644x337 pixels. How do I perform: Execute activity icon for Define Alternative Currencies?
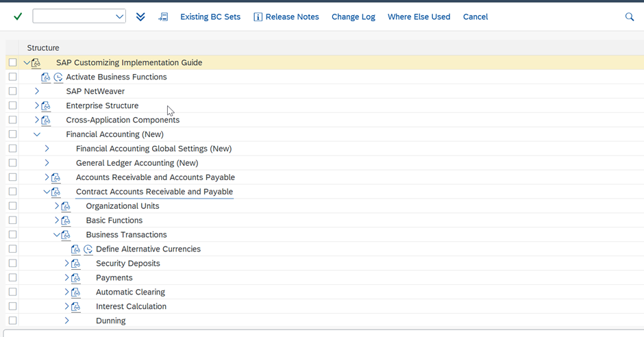[x=88, y=249]
